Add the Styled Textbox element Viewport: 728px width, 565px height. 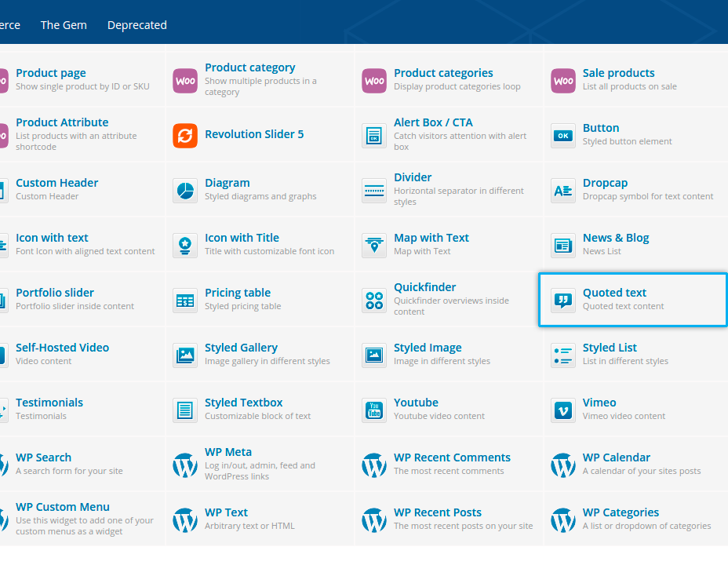tap(243, 403)
